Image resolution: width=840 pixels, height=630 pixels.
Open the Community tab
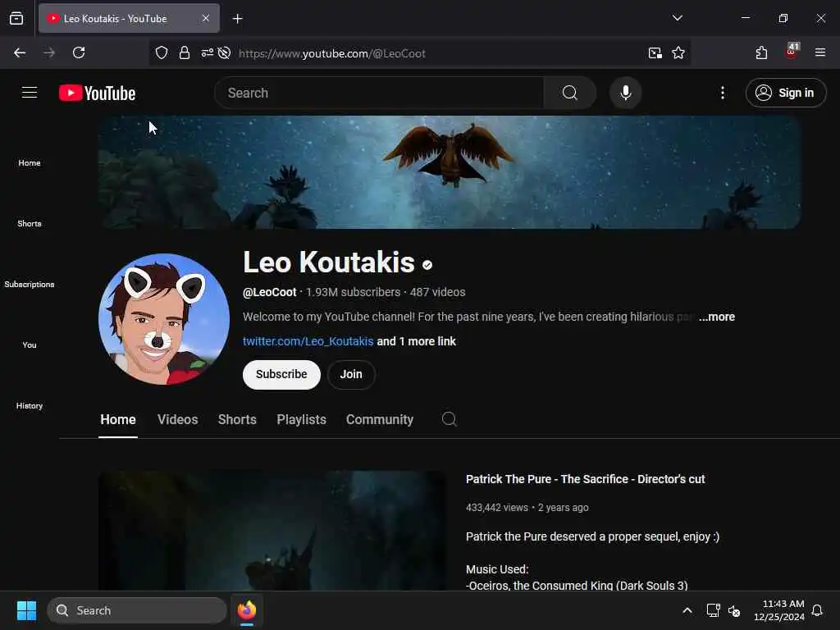tap(380, 419)
